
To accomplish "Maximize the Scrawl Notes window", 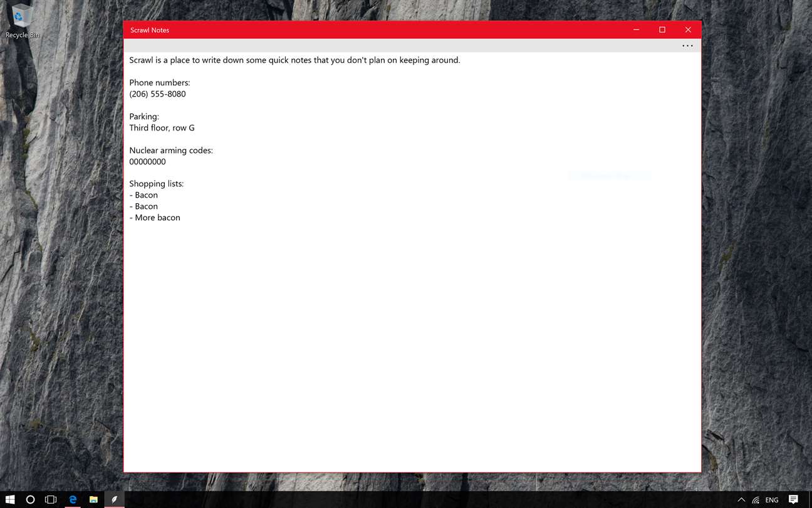I will [662, 29].
